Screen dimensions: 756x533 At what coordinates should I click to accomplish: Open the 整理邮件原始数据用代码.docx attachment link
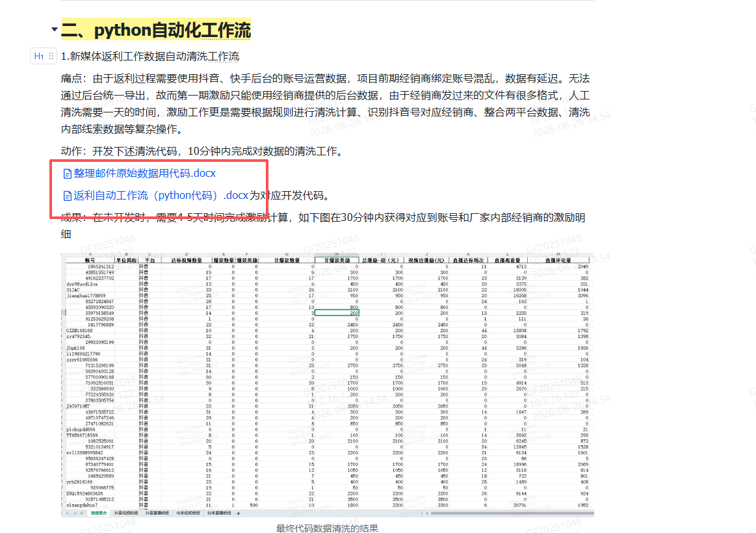click(145, 173)
